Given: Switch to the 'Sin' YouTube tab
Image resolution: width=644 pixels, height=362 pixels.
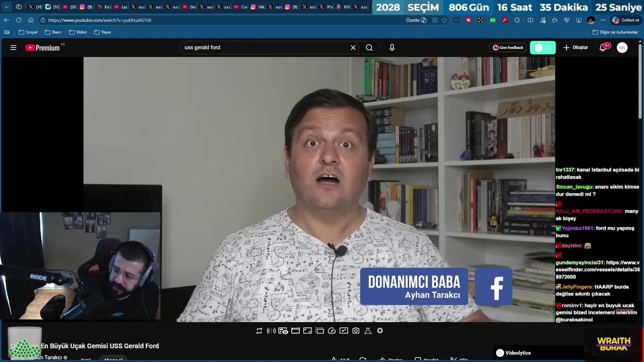Looking at the screenshot, I should point(189,7).
